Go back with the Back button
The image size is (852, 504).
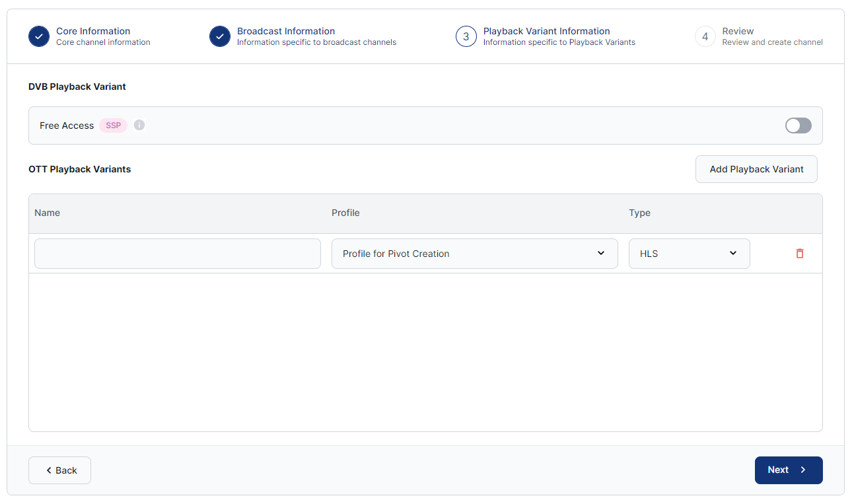59,470
